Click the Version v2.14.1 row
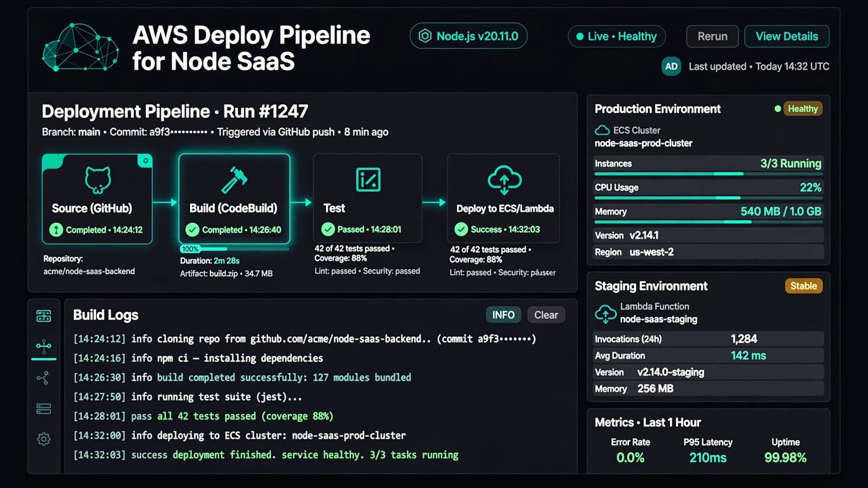This screenshot has width=868, height=488. click(709, 235)
